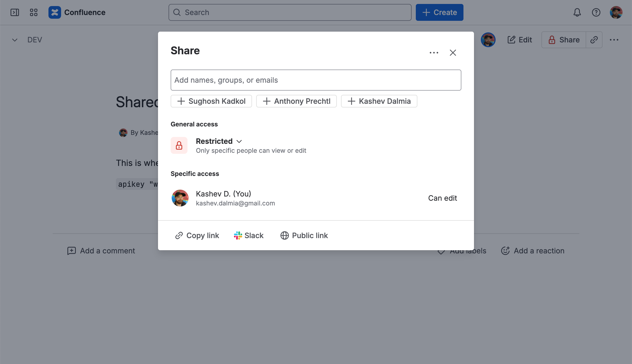Open the profile avatar in top bar
This screenshot has height=364, width=632.
pos(616,12)
